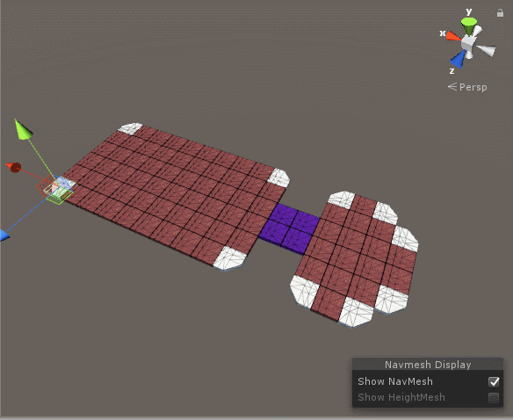Click the smaller red navmesh platform on right
The width and height of the screenshot is (513, 420).
[x=355, y=258]
